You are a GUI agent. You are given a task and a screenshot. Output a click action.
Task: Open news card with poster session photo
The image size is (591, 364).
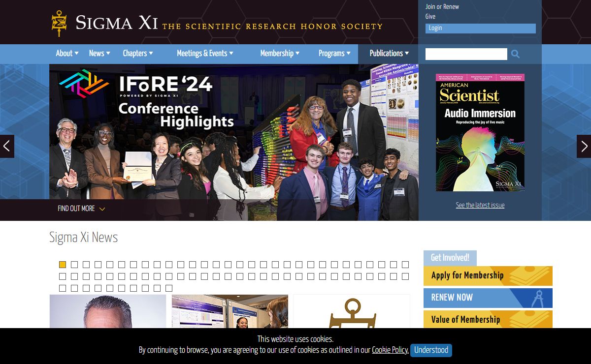coord(230,312)
